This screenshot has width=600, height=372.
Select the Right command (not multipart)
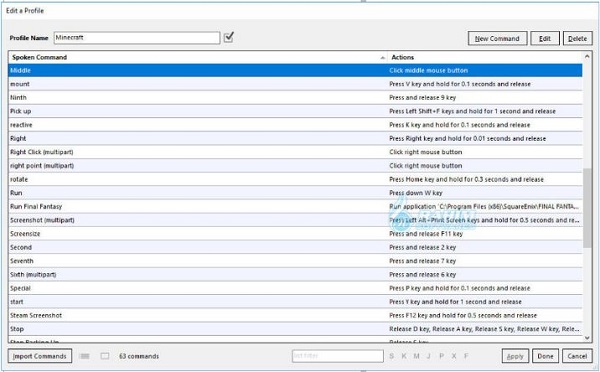pyautogui.click(x=295, y=138)
